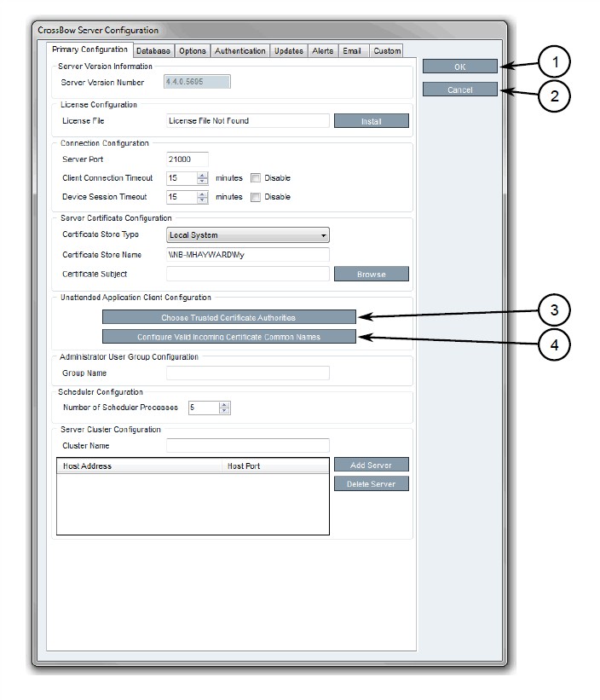Decrease Client Connection Timeout value

(x=203, y=182)
